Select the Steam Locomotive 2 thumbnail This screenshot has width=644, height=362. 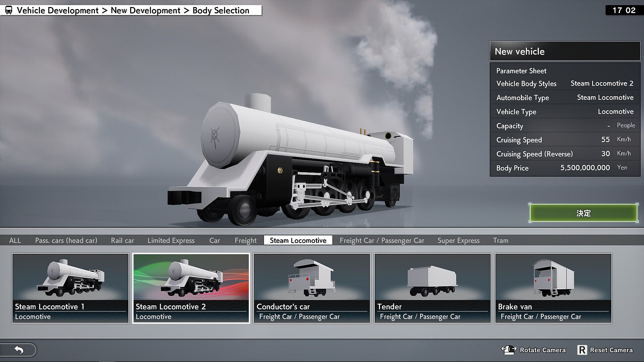coord(191,288)
